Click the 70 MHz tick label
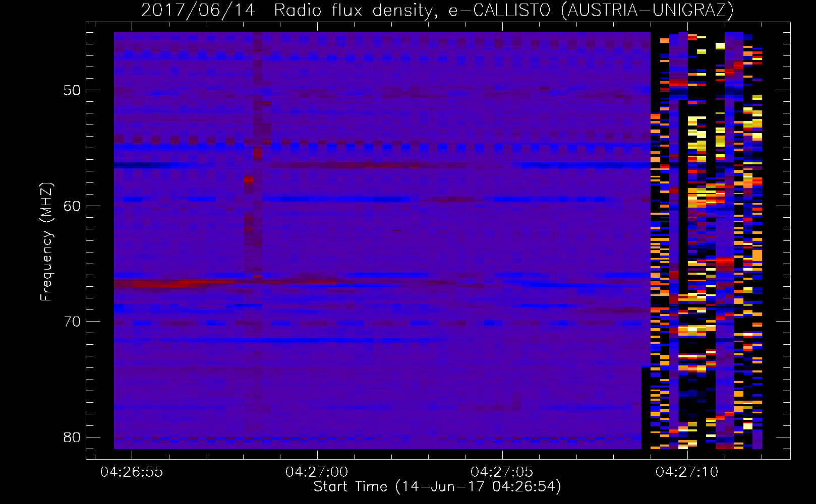816x504 pixels. click(x=73, y=322)
